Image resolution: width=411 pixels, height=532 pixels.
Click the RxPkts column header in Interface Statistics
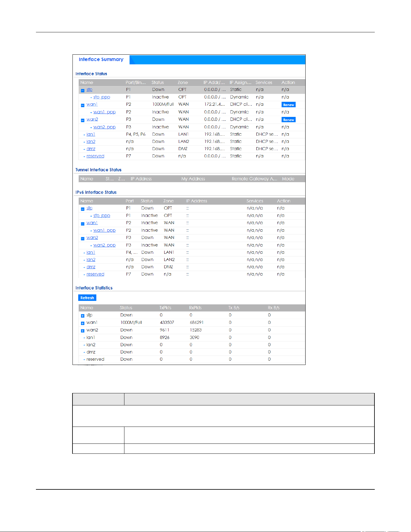pyautogui.click(x=195, y=308)
